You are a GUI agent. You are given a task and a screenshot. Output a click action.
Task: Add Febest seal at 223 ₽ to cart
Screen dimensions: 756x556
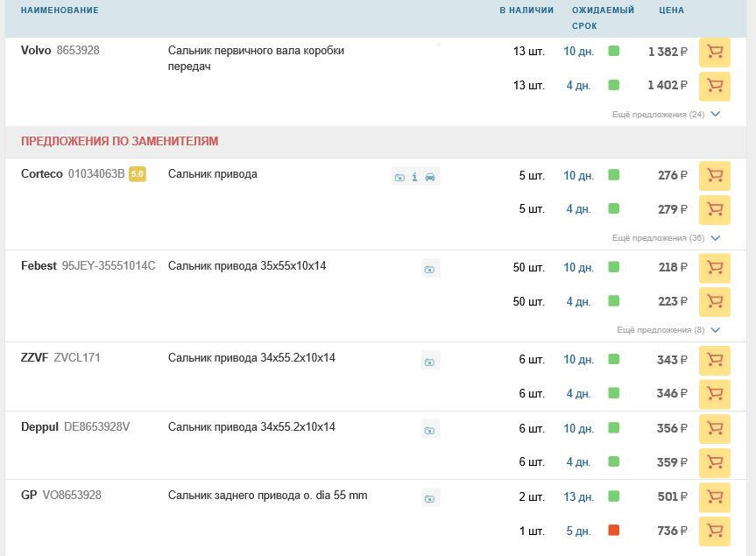[715, 301]
